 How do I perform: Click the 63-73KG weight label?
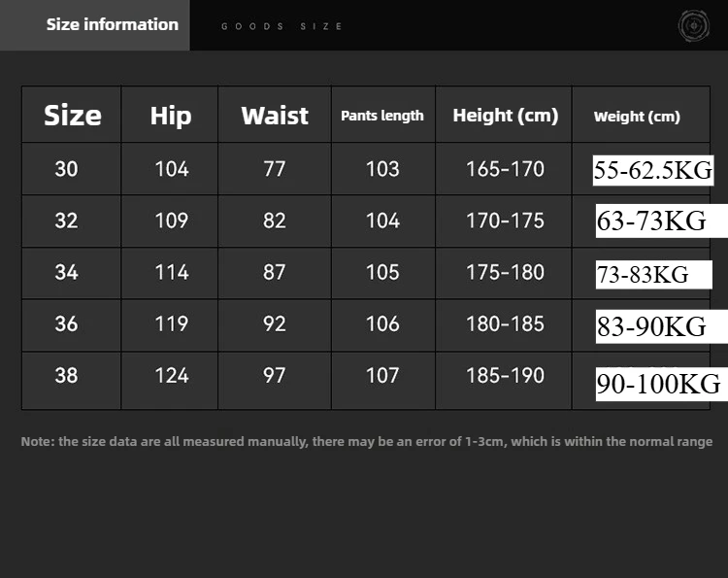651,222
